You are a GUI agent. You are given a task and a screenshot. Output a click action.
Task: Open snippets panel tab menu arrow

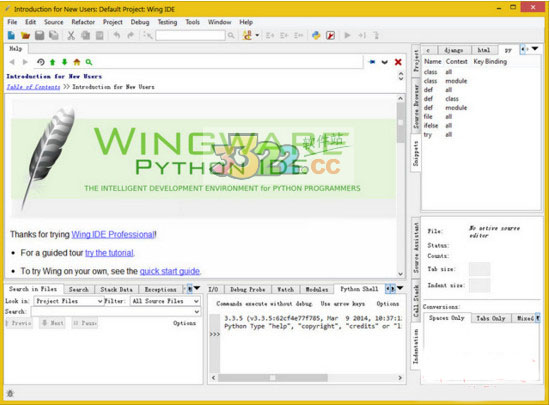click(x=535, y=49)
